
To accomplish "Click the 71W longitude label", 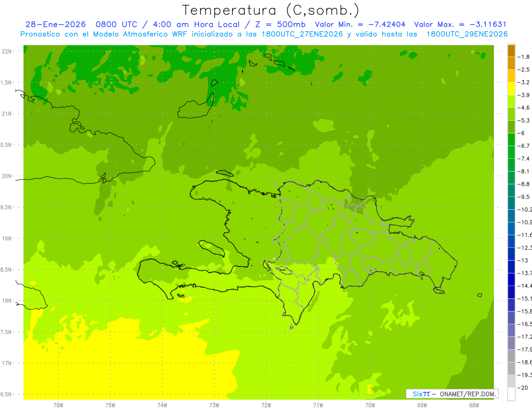I will (x=318, y=405).
